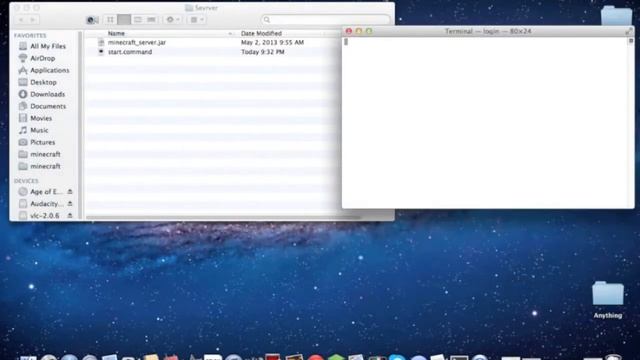Select the start.command file

[130, 52]
